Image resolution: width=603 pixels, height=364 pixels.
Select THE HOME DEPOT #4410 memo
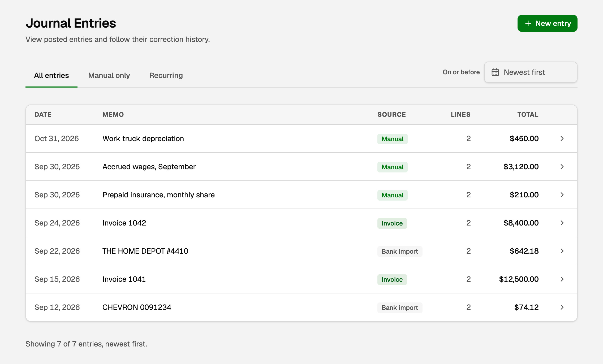pos(145,251)
